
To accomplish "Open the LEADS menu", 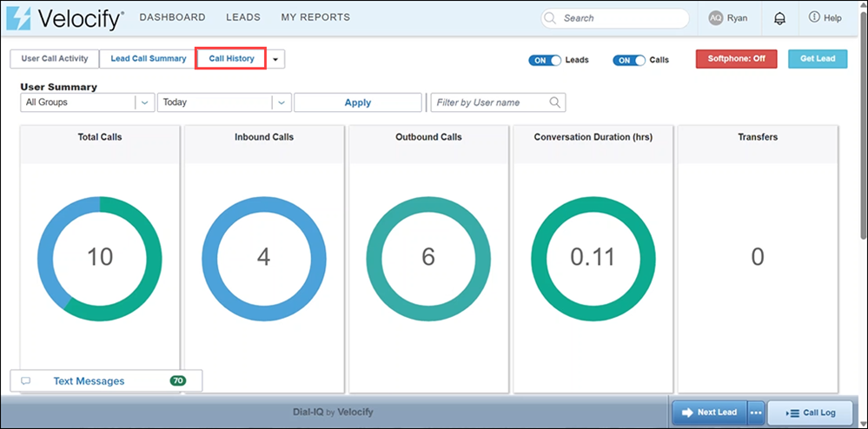I will pos(243,17).
